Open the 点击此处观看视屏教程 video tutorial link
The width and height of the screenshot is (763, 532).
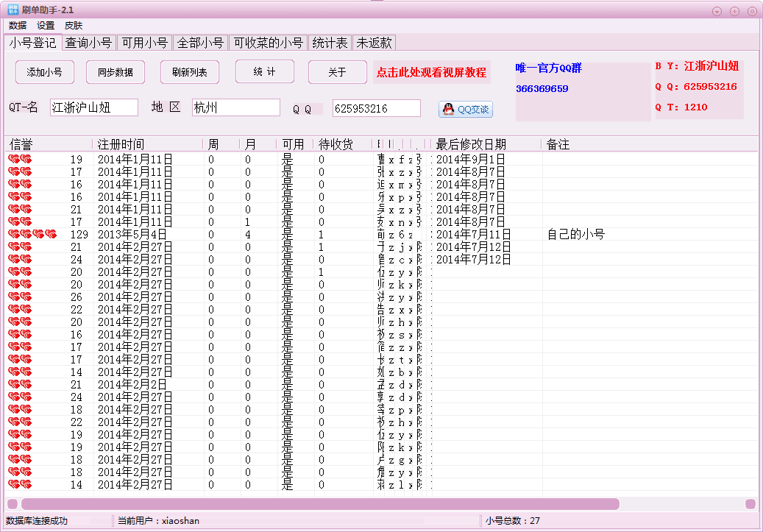point(431,73)
